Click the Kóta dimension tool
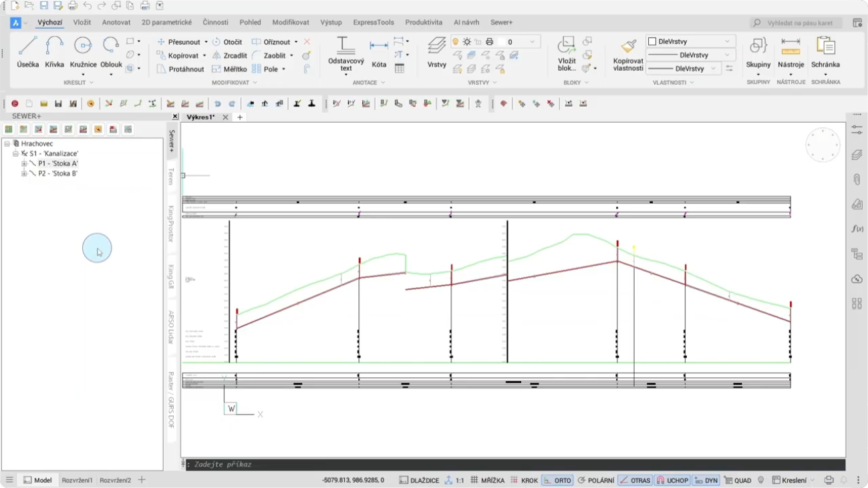The image size is (868, 488). tap(379, 52)
